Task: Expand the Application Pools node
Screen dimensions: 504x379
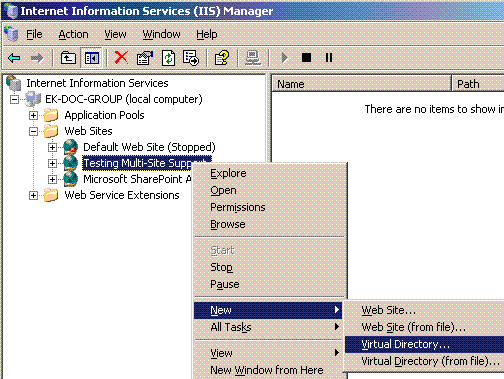Action: click(33, 115)
